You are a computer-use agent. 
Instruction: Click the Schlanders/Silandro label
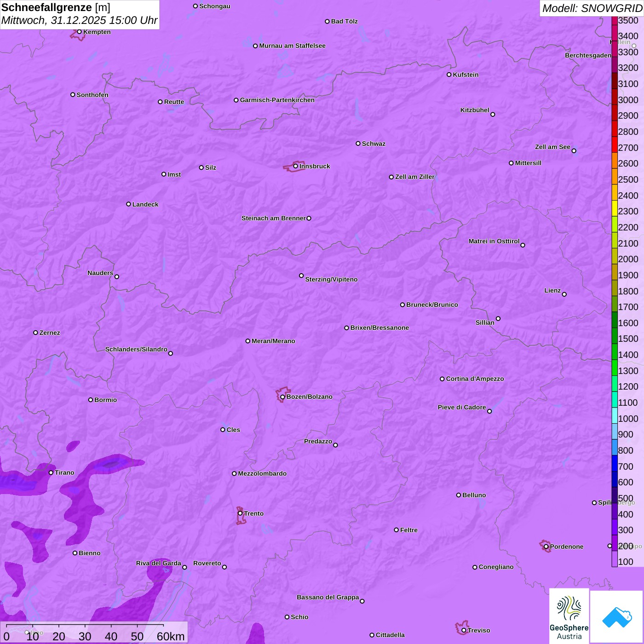[136, 349]
